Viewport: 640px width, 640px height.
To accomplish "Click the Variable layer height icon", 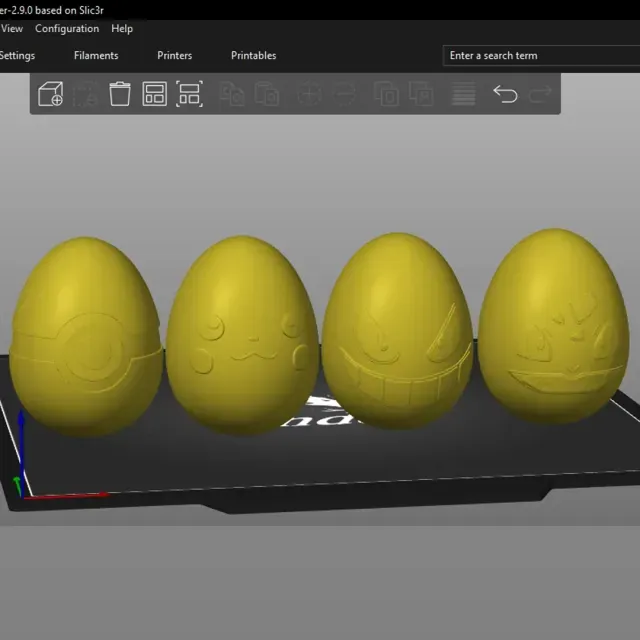I will tap(464, 94).
